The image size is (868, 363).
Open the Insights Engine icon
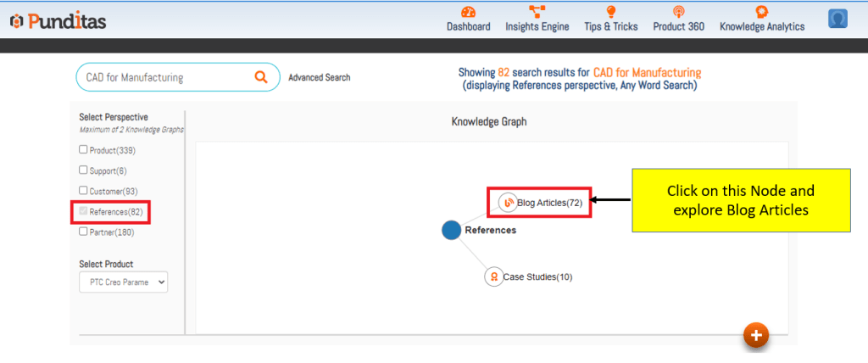point(537,12)
